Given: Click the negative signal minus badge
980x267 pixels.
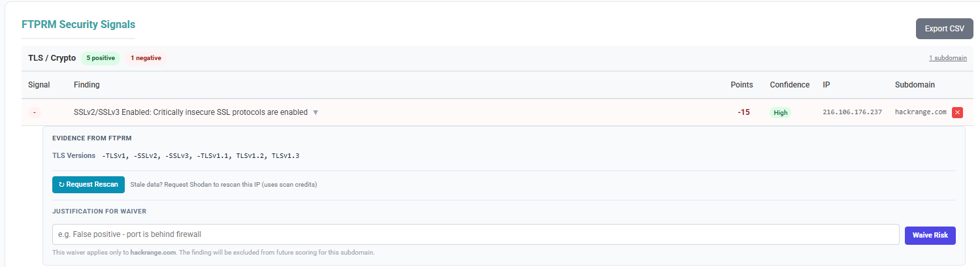Looking at the screenshot, I should (34, 112).
